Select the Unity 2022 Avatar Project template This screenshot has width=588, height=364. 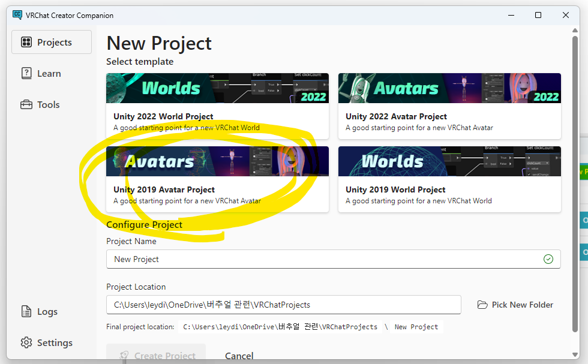[449, 106]
